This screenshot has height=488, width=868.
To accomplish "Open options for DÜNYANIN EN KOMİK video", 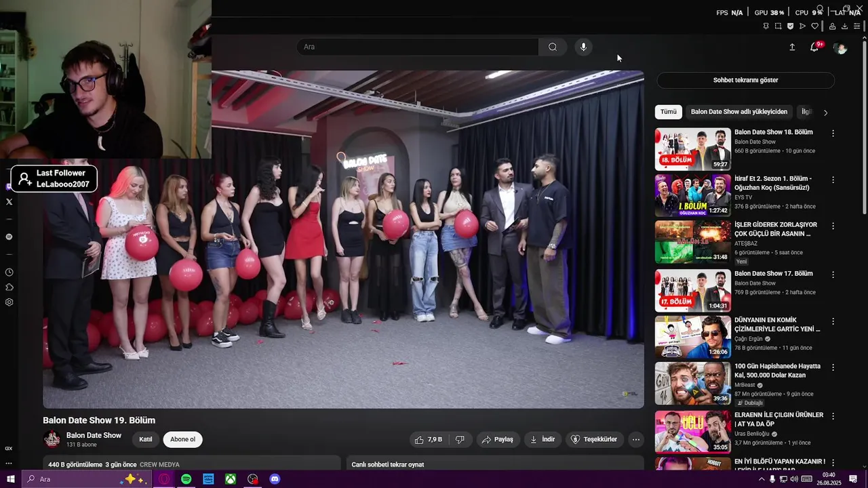I will (x=833, y=321).
